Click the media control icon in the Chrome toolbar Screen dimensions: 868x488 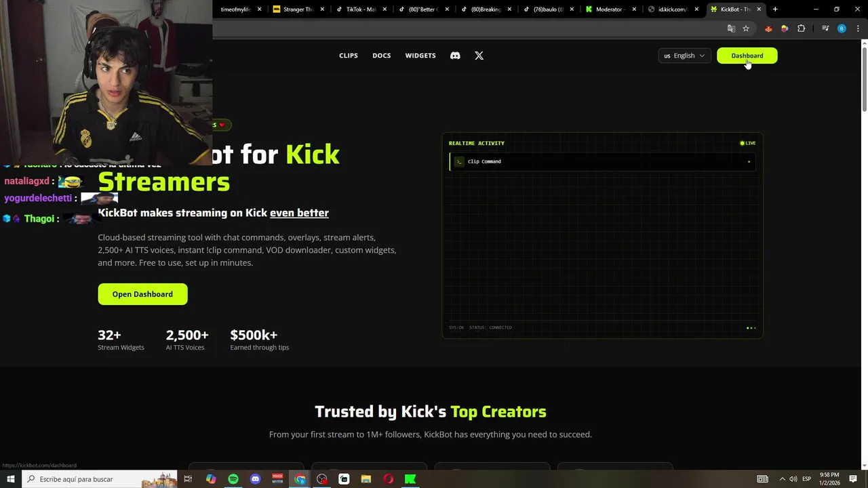click(x=825, y=28)
